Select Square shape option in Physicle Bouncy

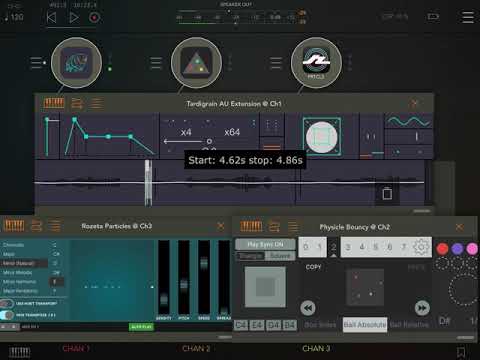[280, 256]
